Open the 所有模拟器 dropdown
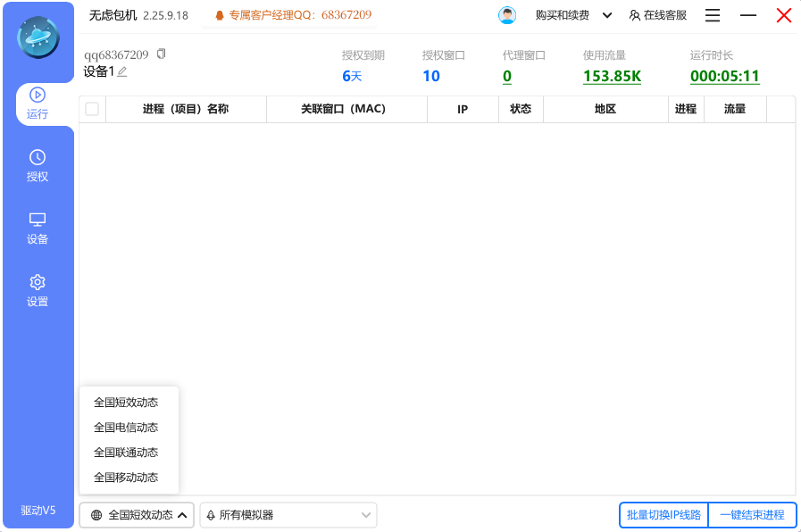Image resolution: width=801 pixels, height=532 pixels. pos(288,515)
